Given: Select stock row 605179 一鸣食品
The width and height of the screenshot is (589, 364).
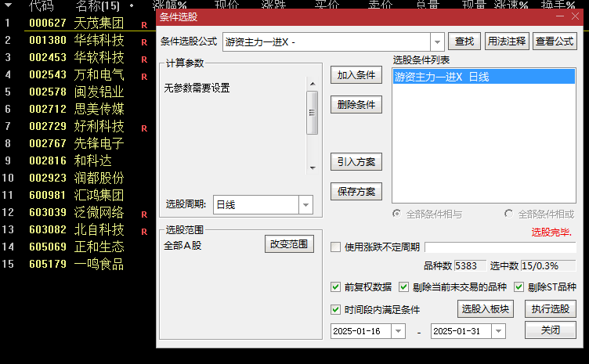Looking at the screenshot, I should coord(77,265).
